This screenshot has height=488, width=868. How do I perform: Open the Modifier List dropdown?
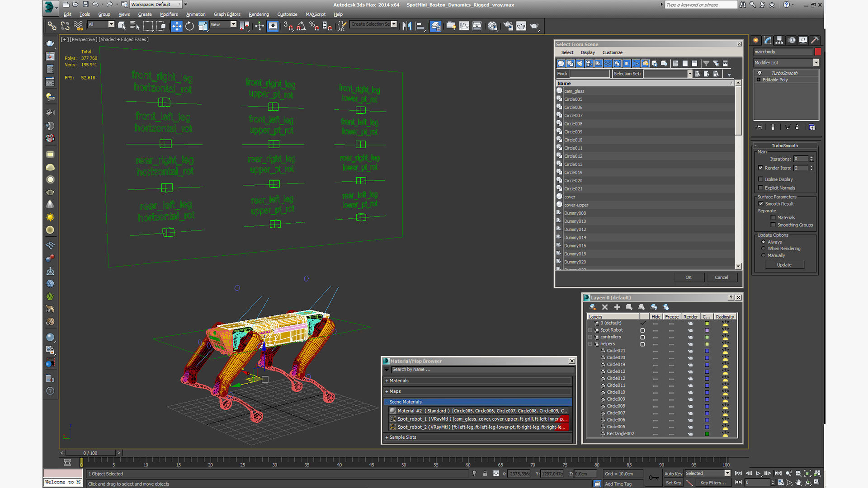pos(816,63)
